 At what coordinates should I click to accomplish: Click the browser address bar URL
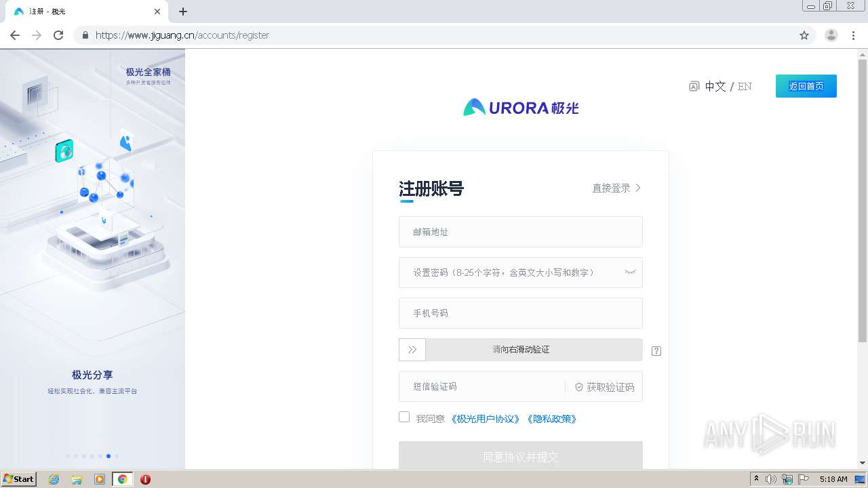(182, 35)
